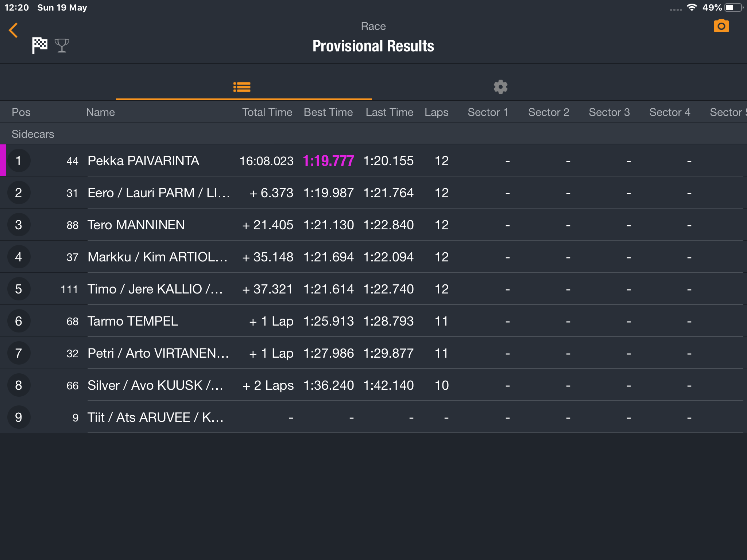The image size is (747, 560).
Task: Open Pekka PAIVARINTA result row
Action: click(x=373, y=160)
